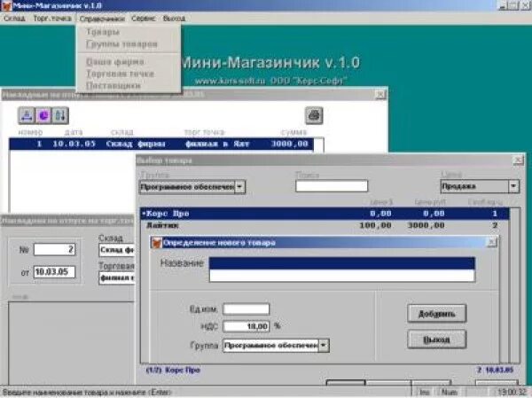The width and height of the screenshot is (532, 398).
Task: Click the Торговая точка field in invoice form
Action: [x=117, y=277]
